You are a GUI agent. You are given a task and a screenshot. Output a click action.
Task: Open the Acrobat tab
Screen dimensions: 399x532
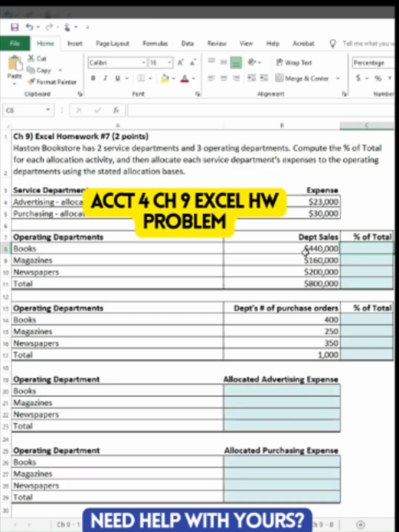(304, 43)
